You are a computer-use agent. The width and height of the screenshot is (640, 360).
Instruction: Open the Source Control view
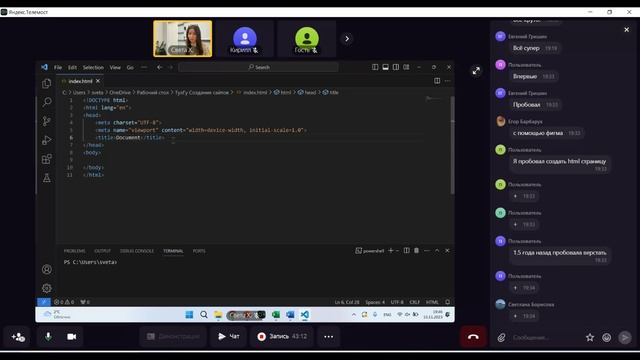(x=47, y=121)
